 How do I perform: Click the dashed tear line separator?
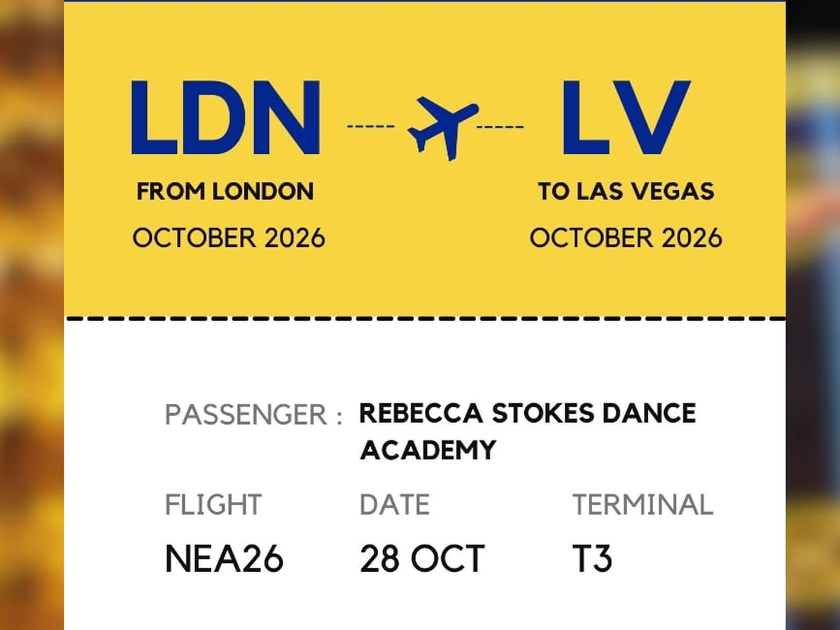click(424, 318)
